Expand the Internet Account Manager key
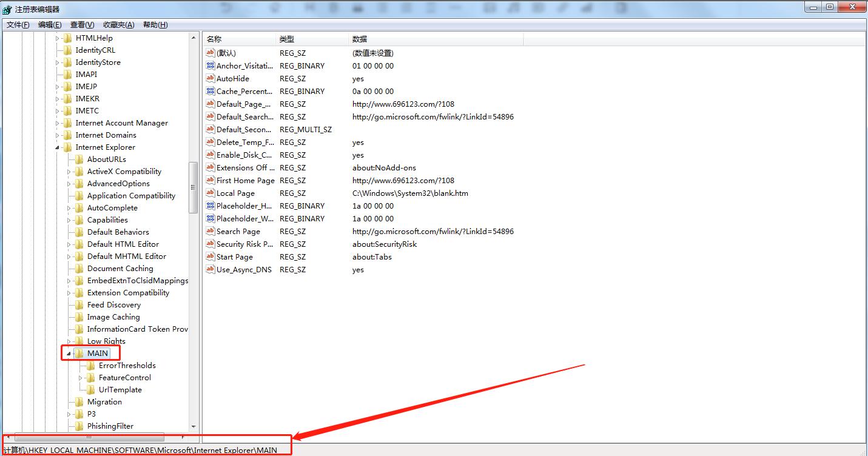868x456 pixels. coord(58,122)
